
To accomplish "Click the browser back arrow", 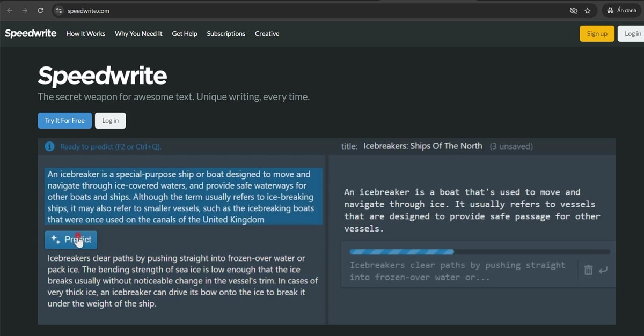I will (10, 11).
